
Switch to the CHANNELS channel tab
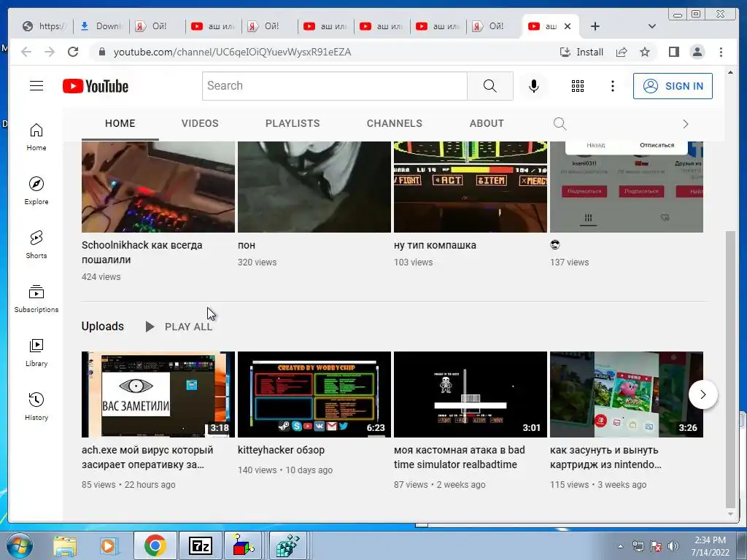(x=395, y=123)
